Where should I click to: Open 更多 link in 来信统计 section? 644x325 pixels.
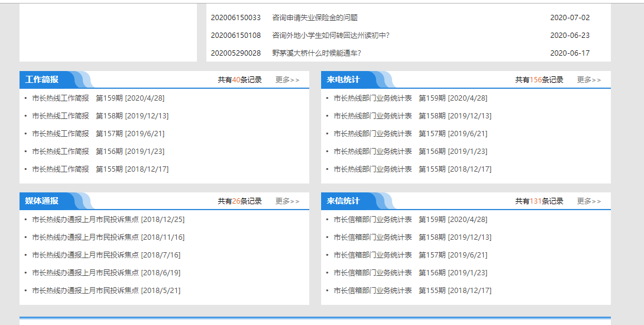(x=589, y=201)
